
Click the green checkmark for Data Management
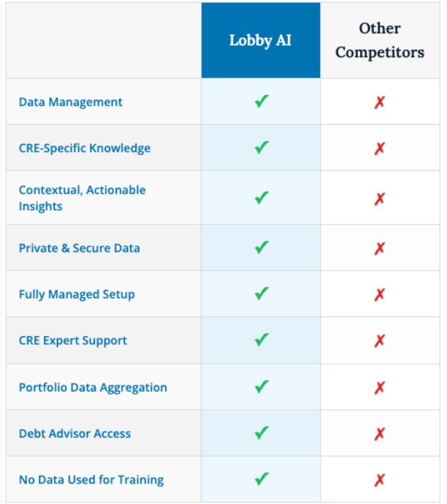pos(261,102)
